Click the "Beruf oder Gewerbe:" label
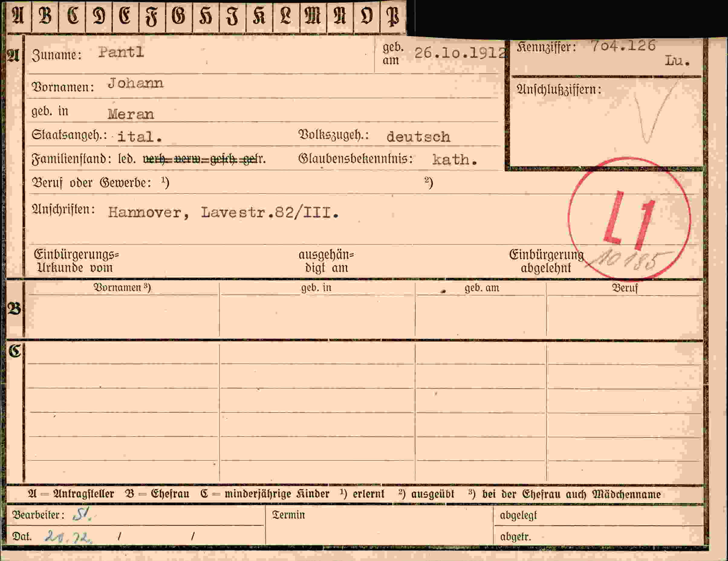Image resolution: width=728 pixels, height=561 pixels. tap(92, 183)
